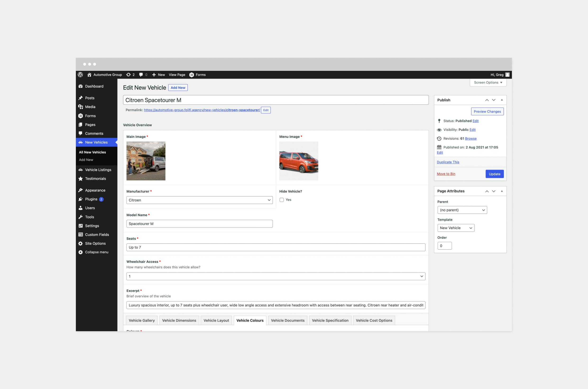Switch to the Vehicle Documents tab

coord(288,321)
